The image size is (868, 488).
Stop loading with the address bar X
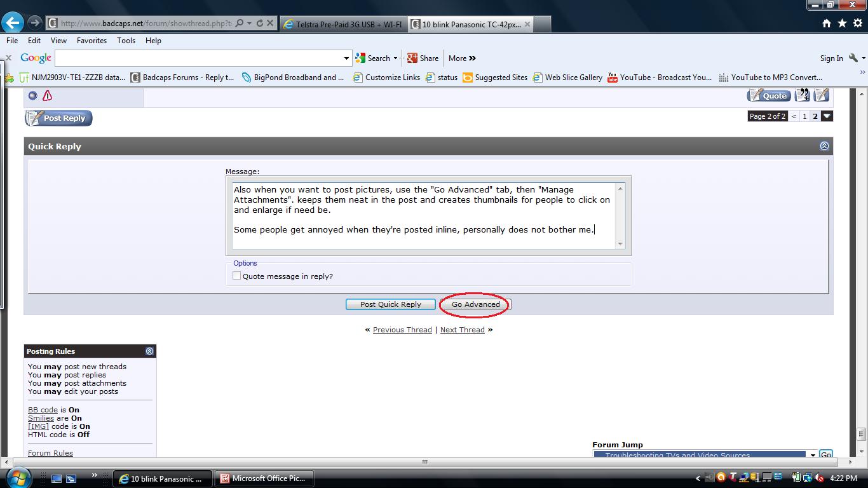[270, 24]
